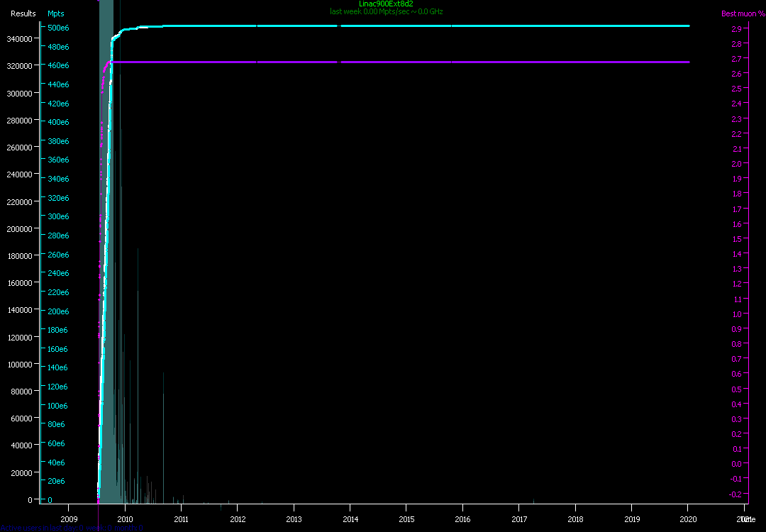Click the 1,0 value on muon axis
This screenshot has width=766, height=532.
coord(736,314)
